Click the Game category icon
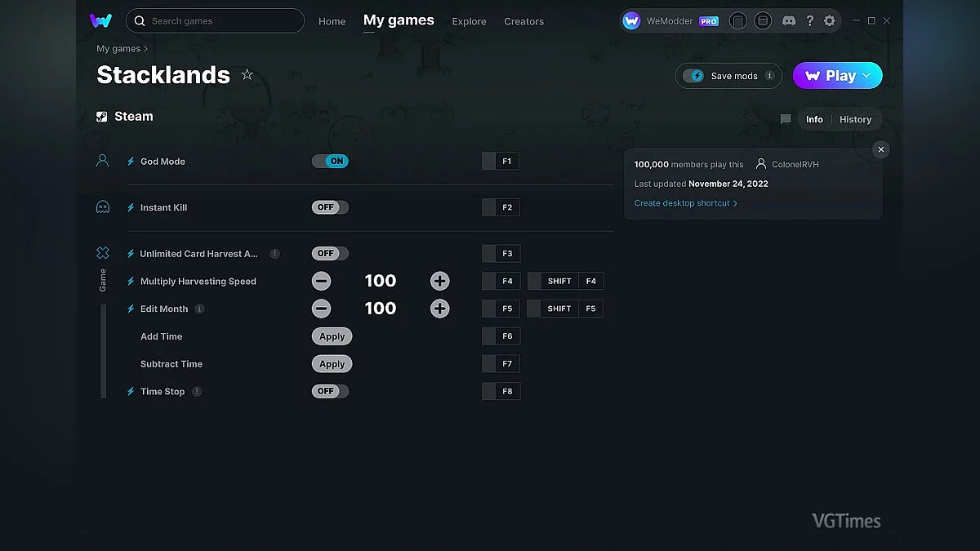 (x=103, y=253)
